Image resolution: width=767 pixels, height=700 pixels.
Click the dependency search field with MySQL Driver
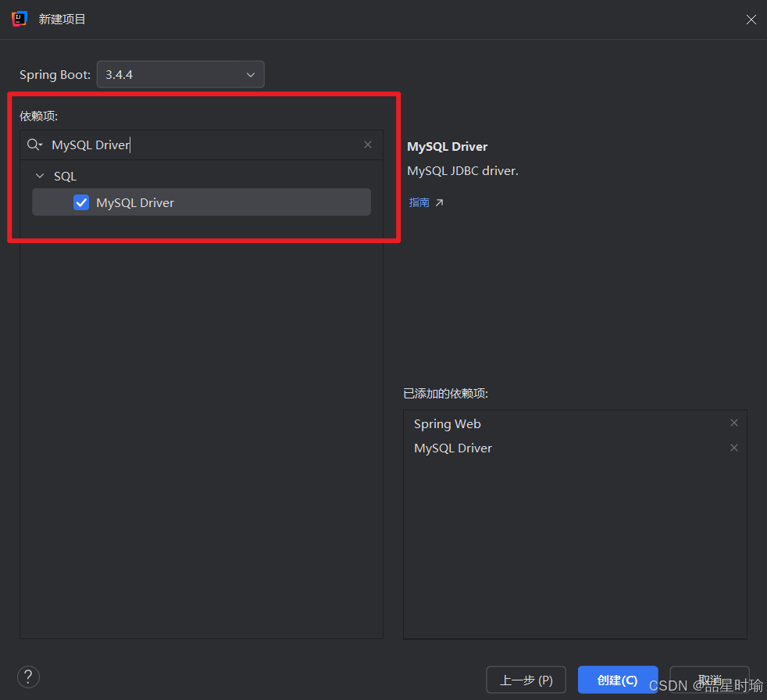pyautogui.click(x=201, y=145)
